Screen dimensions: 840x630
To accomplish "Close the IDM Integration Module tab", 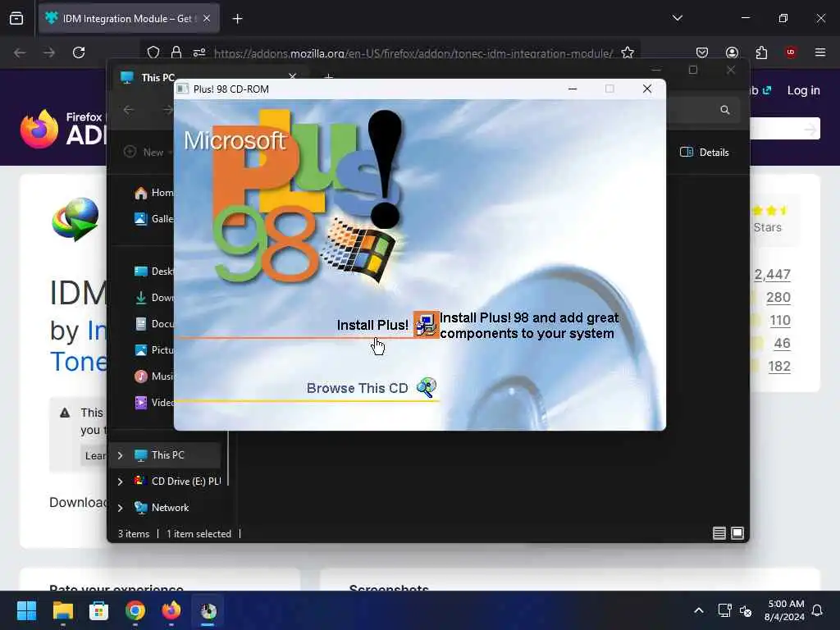I will pos(207,19).
